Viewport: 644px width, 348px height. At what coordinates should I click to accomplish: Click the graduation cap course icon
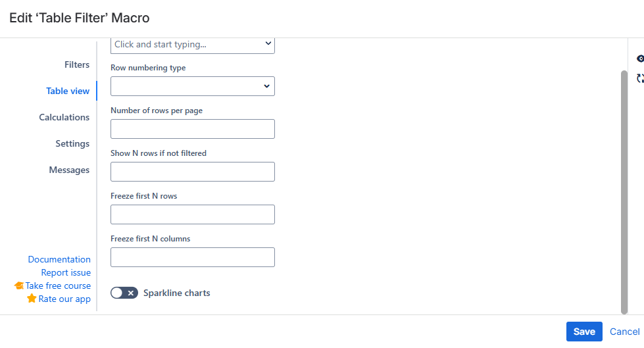(19, 286)
